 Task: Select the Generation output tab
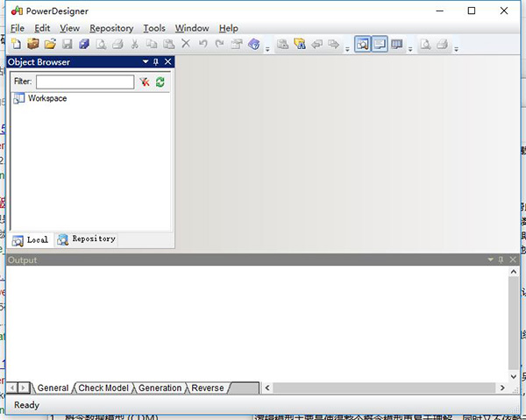(160, 388)
